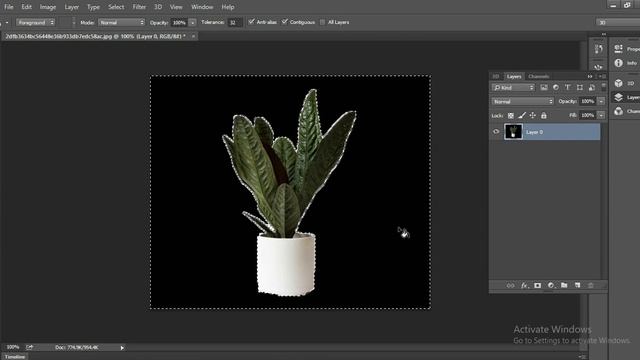Open the Edit menu
Image resolution: width=640 pixels, height=360 pixels.
tap(27, 7)
